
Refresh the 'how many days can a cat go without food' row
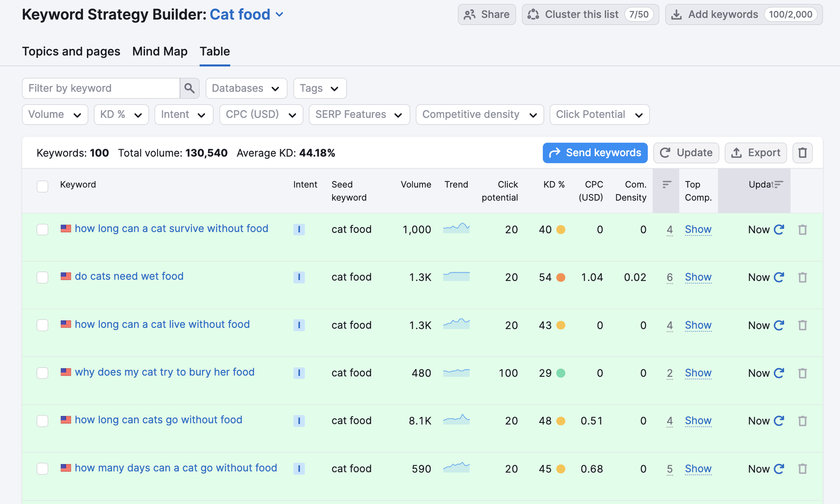[779, 469]
